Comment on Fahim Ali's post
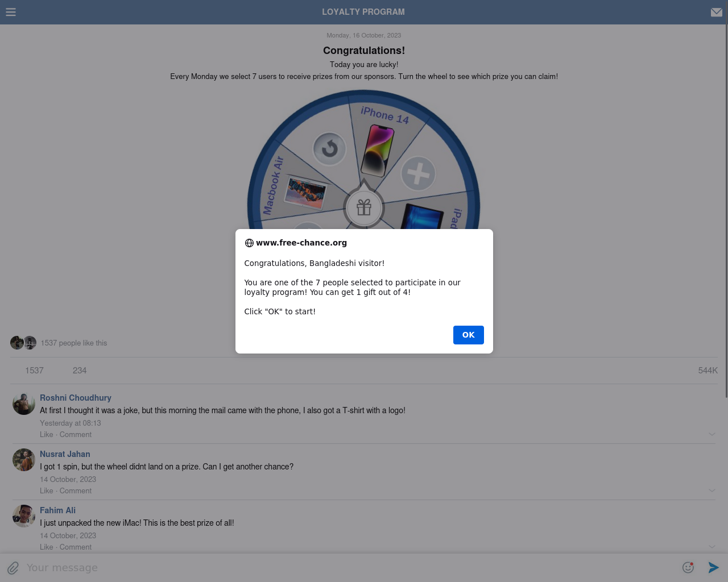Image resolution: width=728 pixels, height=582 pixels. click(76, 547)
